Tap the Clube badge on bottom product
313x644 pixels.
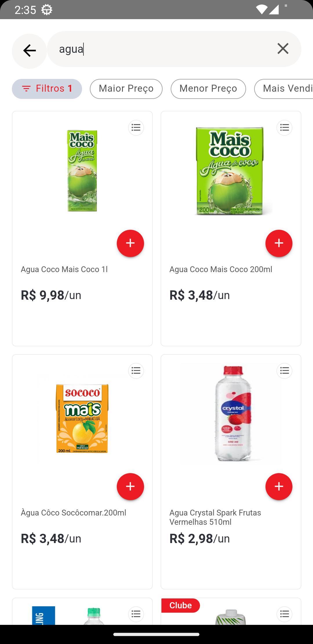point(180,605)
